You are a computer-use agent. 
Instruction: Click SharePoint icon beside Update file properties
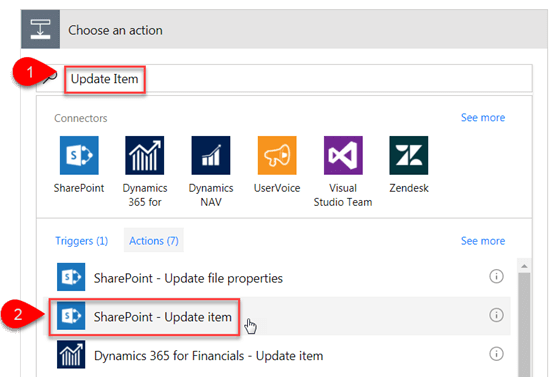[71, 277]
